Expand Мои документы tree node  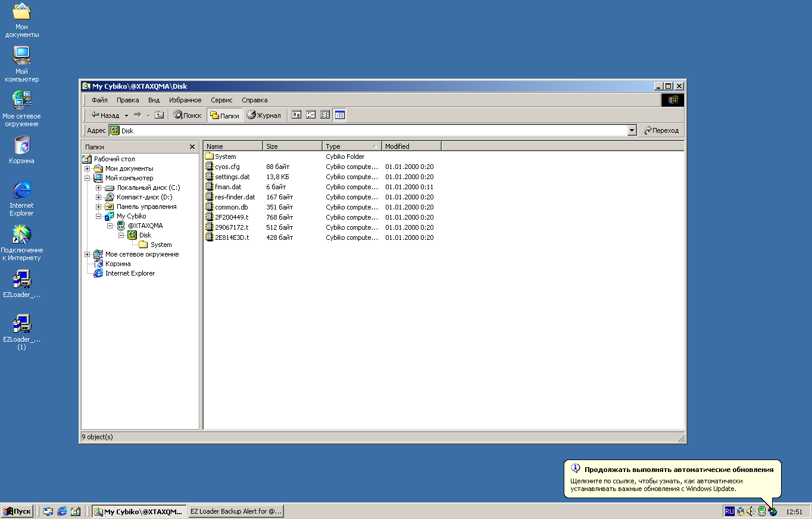[87, 168]
